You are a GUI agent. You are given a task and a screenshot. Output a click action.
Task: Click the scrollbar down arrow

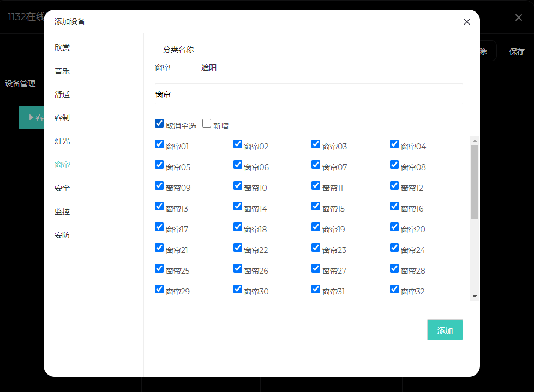(x=475, y=296)
